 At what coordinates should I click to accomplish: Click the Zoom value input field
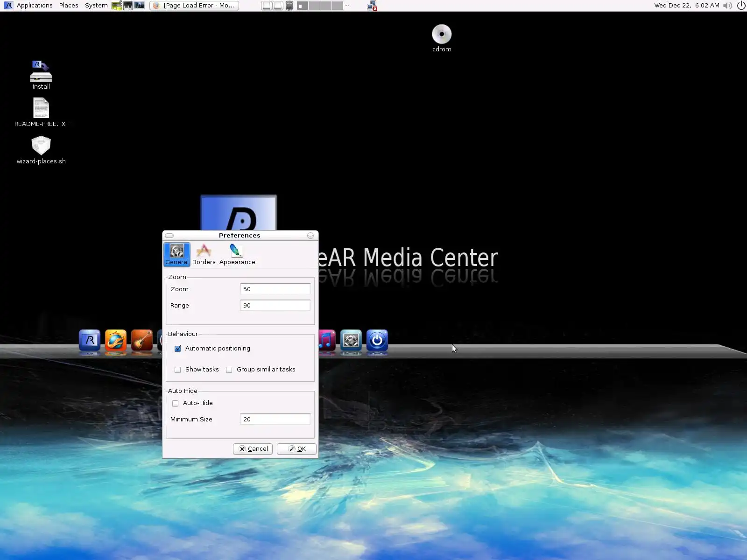click(x=275, y=289)
